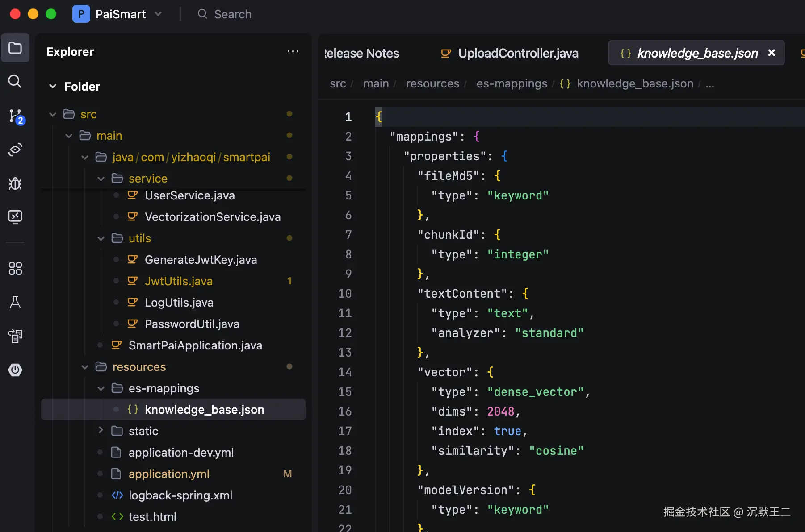The image size is (805, 532).
Task: Open Explorer more actions ellipsis
Action: pos(293,52)
